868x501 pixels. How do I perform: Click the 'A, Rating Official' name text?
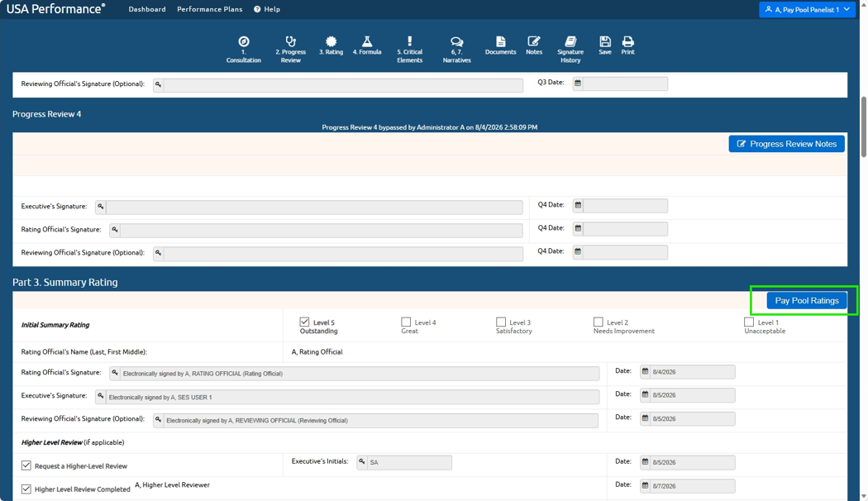pyautogui.click(x=317, y=352)
